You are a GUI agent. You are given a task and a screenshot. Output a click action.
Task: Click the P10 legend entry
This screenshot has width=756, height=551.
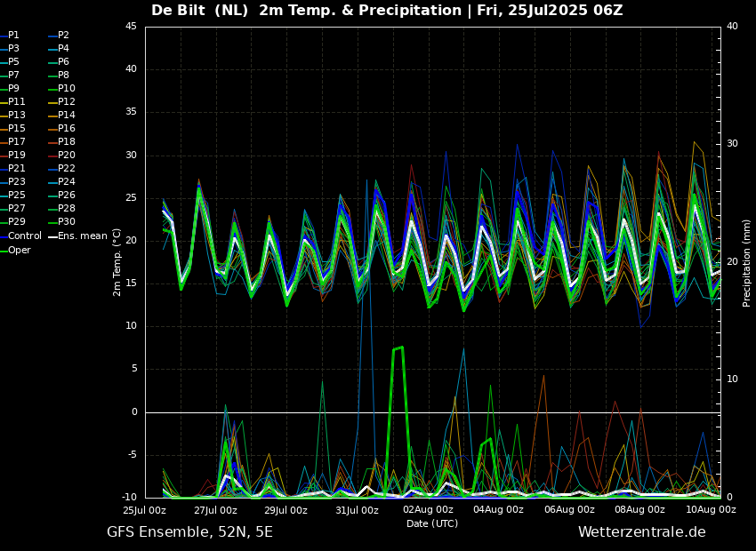66,89
